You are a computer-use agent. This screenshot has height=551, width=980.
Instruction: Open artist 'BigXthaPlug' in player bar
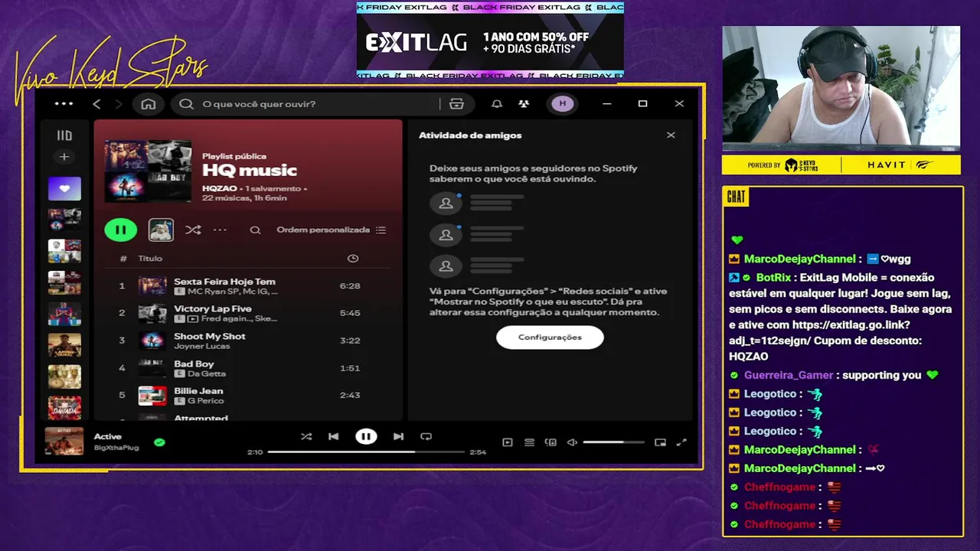pyautogui.click(x=116, y=448)
